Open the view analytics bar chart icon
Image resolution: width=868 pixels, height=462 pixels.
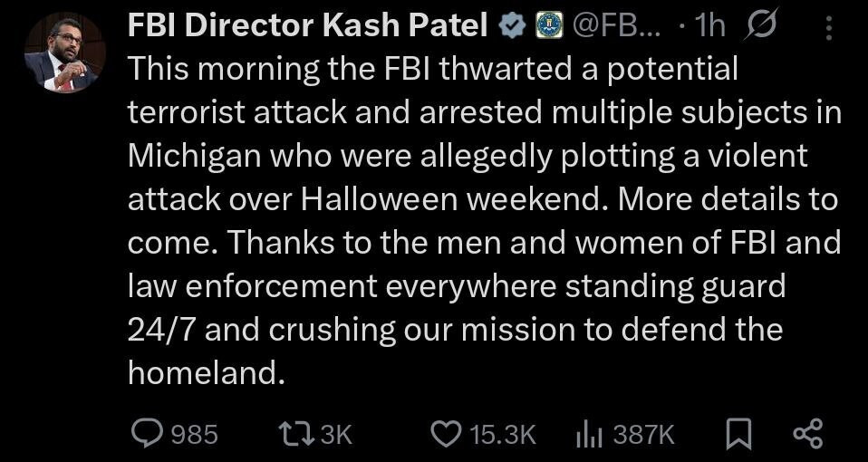tap(591, 434)
